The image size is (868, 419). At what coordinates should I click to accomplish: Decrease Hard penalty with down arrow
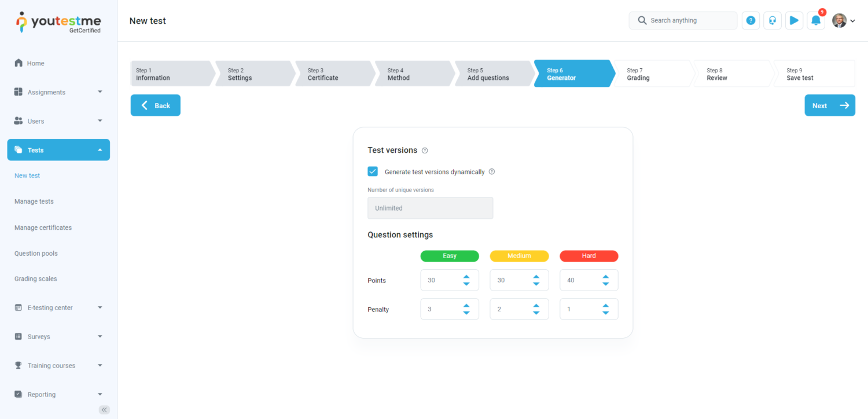click(605, 313)
